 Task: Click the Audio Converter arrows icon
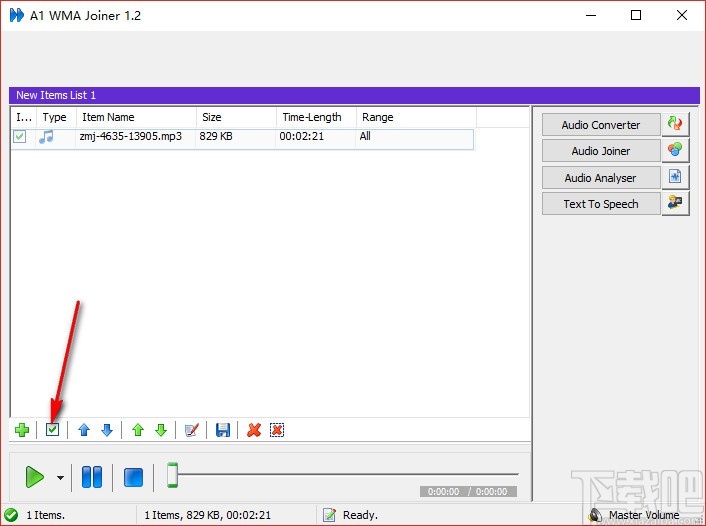(675, 124)
